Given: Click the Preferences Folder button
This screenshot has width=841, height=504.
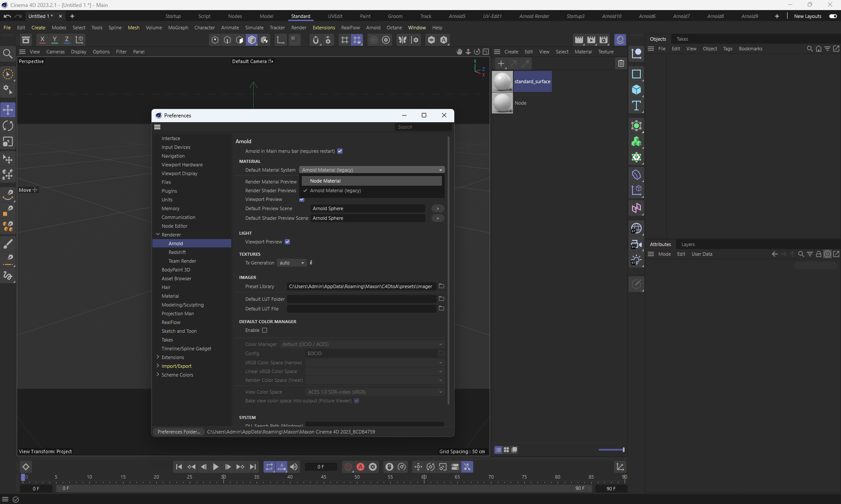Looking at the screenshot, I should coord(179,432).
